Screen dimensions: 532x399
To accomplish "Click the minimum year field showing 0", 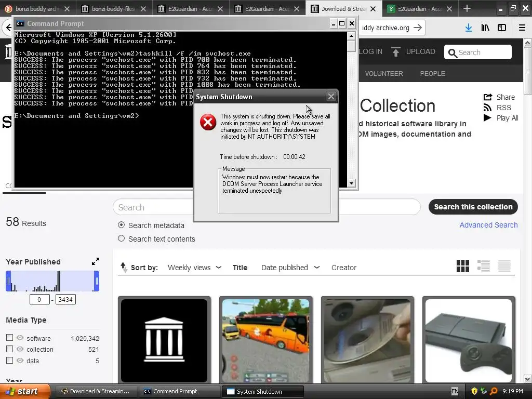I will point(39,299).
